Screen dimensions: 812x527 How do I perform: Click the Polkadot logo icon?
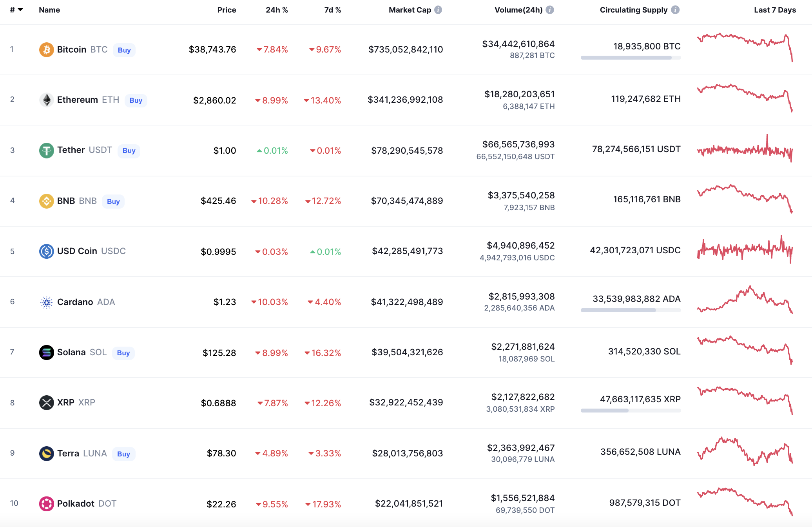pos(46,504)
